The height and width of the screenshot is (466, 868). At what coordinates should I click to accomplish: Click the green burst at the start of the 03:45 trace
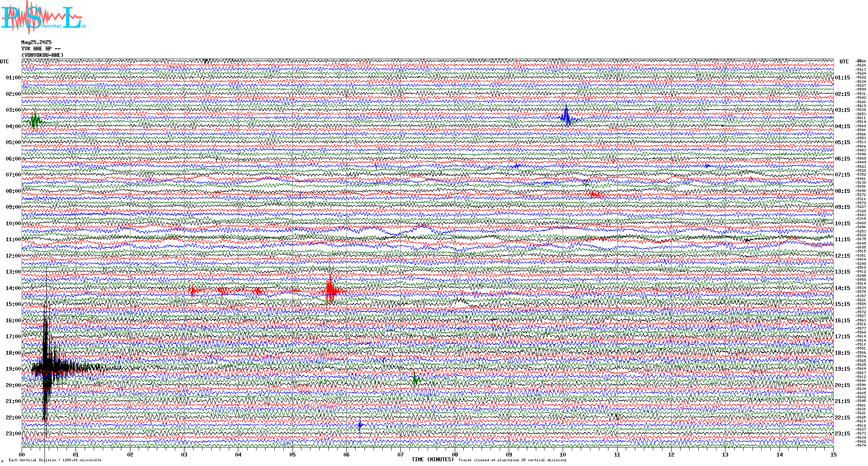[x=35, y=121]
